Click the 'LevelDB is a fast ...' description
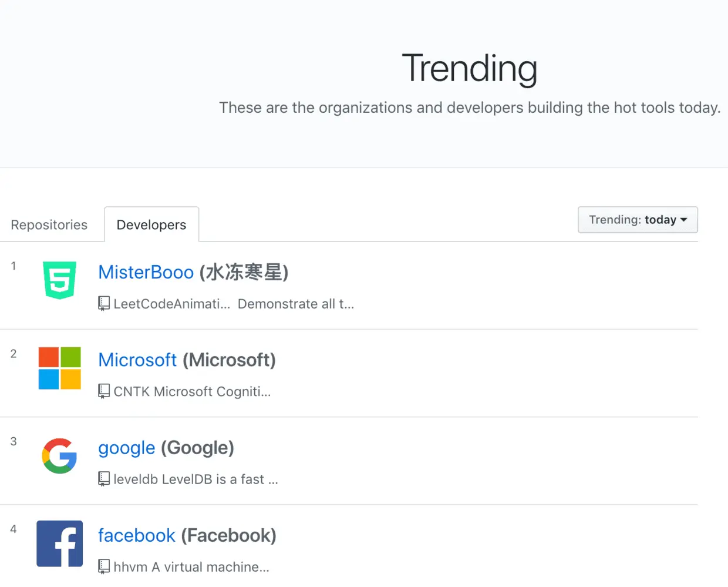Screen dimensions: 728x587 click(220, 479)
